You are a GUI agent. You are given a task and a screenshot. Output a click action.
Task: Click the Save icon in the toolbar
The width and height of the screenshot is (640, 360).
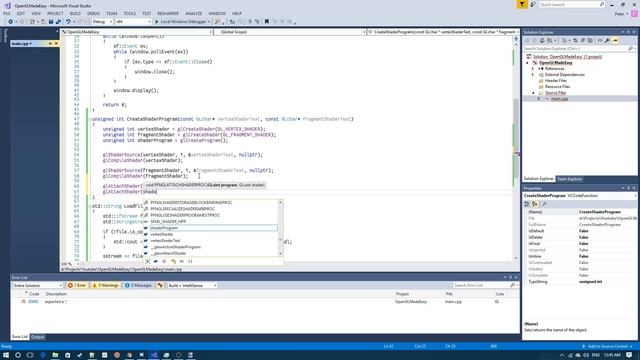click(x=51, y=22)
